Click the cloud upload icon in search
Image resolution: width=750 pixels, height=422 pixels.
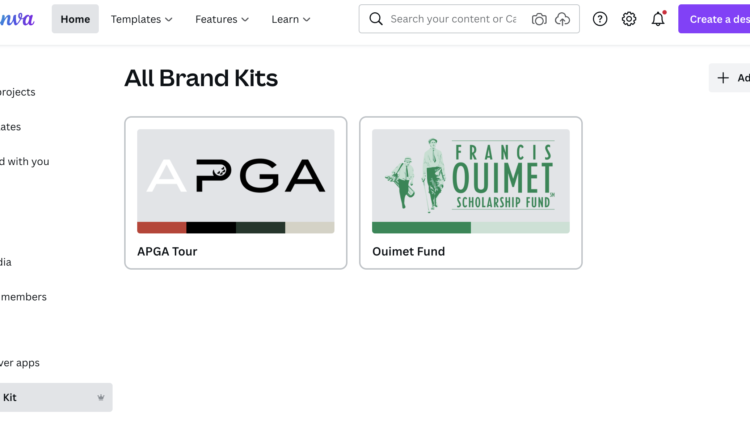pos(562,19)
